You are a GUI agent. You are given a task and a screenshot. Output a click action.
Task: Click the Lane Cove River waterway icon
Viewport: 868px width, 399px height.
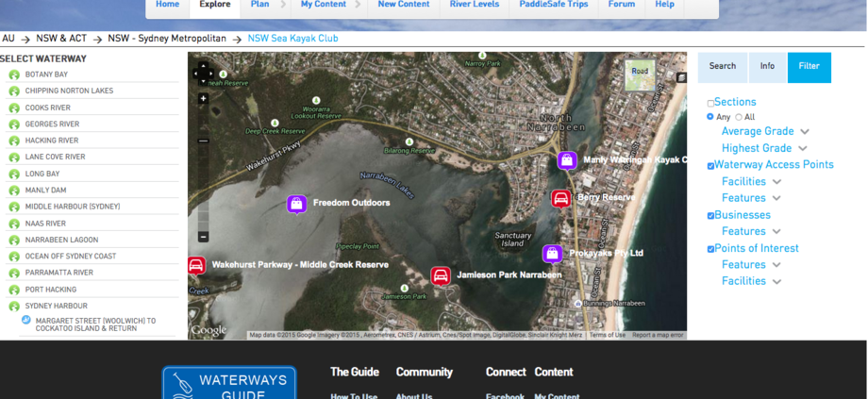(14, 158)
